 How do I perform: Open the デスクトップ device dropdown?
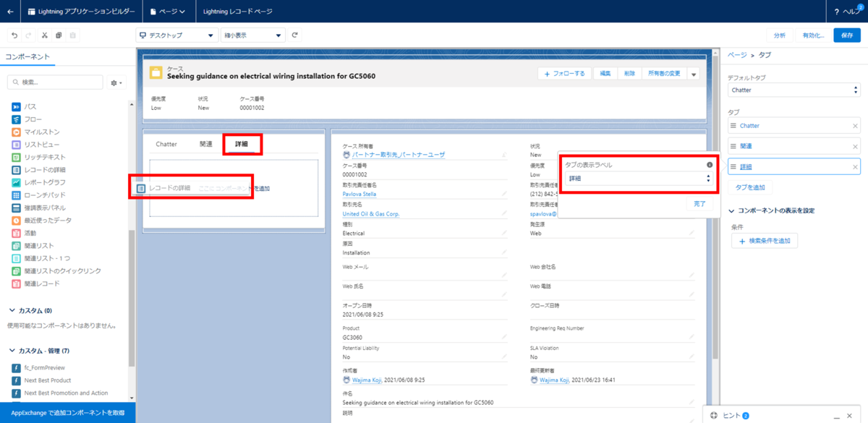pyautogui.click(x=177, y=35)
